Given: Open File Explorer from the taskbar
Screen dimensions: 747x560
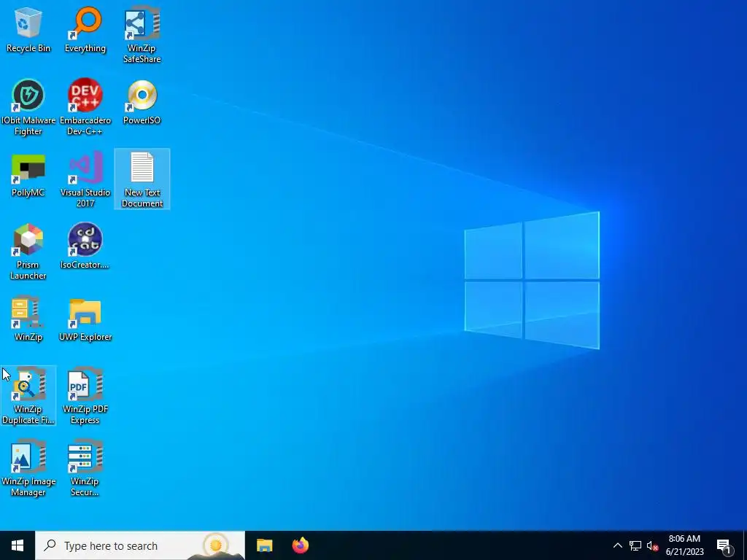Looking at the screenshot, I should tap(264, 545).
